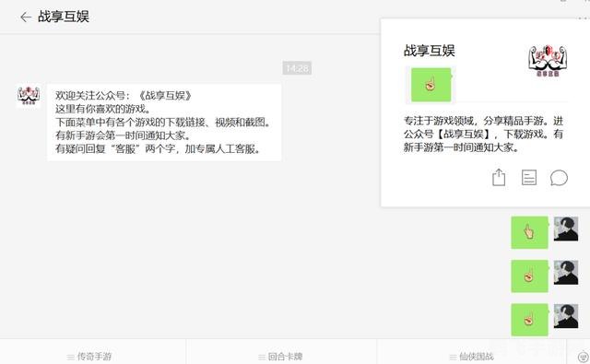Click the 战享互娱 title in the header

point(64,17)
